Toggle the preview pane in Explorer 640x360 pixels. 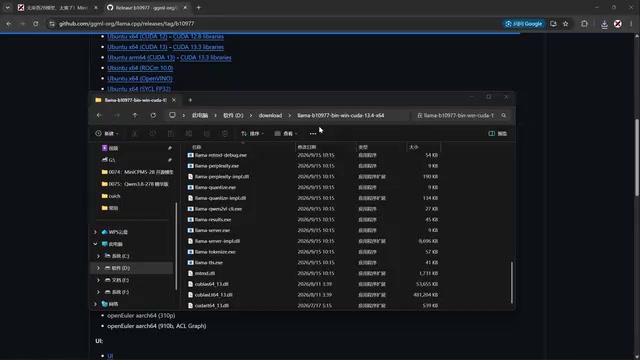(x=498, y=133)
